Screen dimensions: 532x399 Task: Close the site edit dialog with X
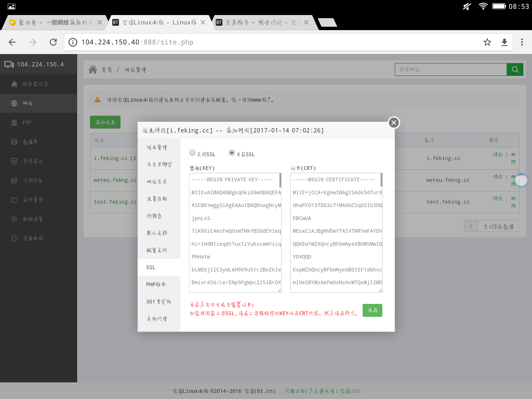coord(394,123)
